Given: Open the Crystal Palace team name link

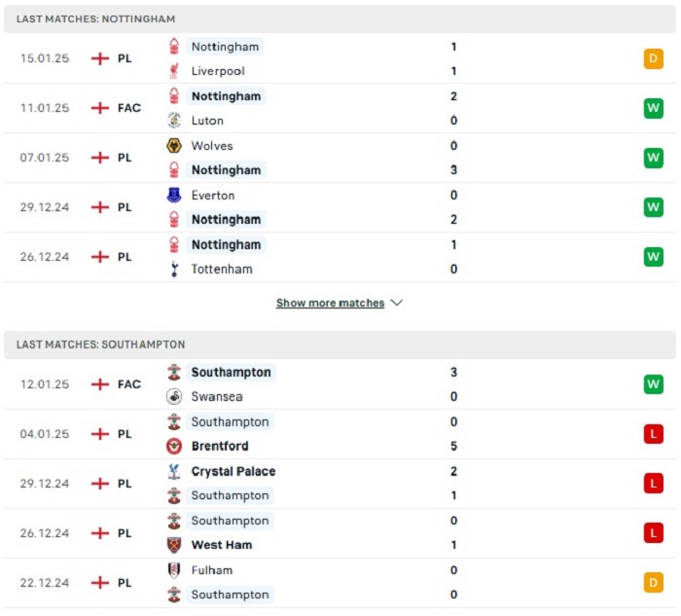Looking at the screenshot, I should click(233, 471).
